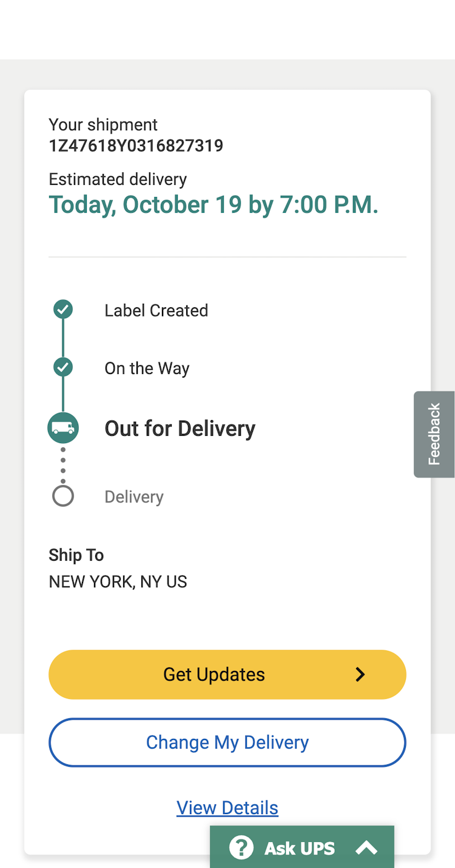Click the On the Way status text
The height and width of the screenshot is (868, 455).
click(x=147, y=369)
